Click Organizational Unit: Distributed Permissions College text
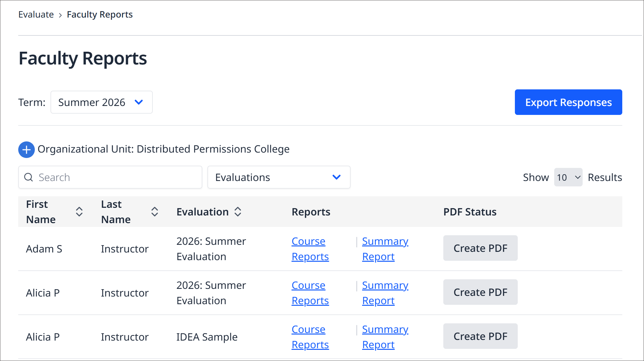644x361 pixels. point(164,149)
